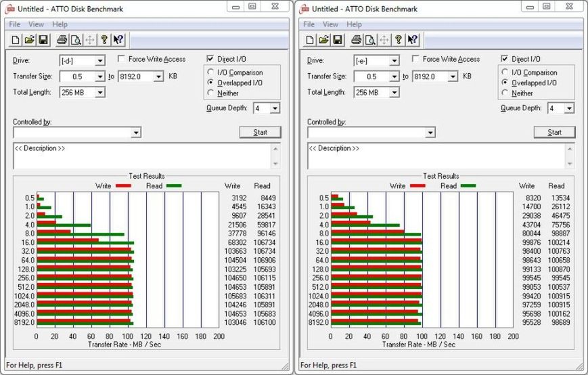The image size is (588, 375).
Task: Click Print icon in left window
Action: click(x=62, y=40)
